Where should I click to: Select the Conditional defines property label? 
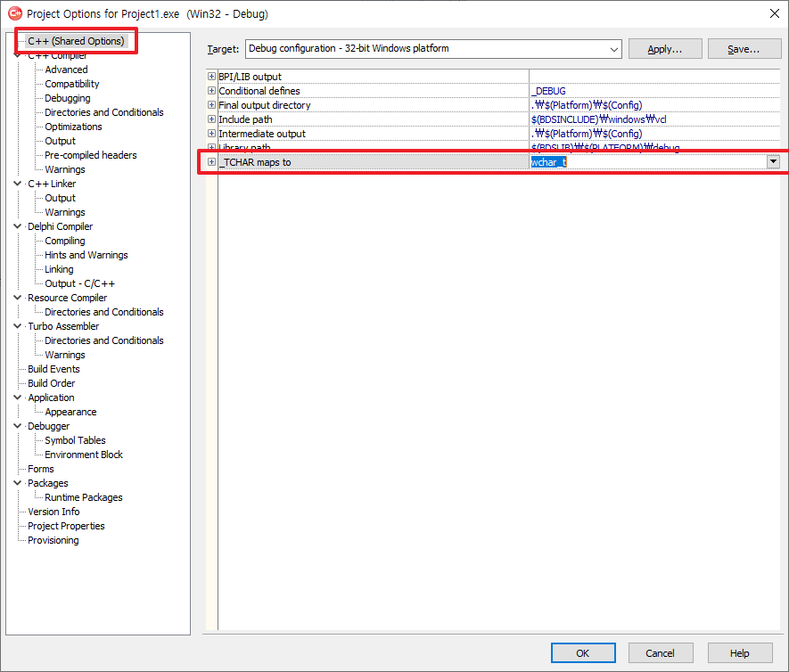(x=259, y=91)
